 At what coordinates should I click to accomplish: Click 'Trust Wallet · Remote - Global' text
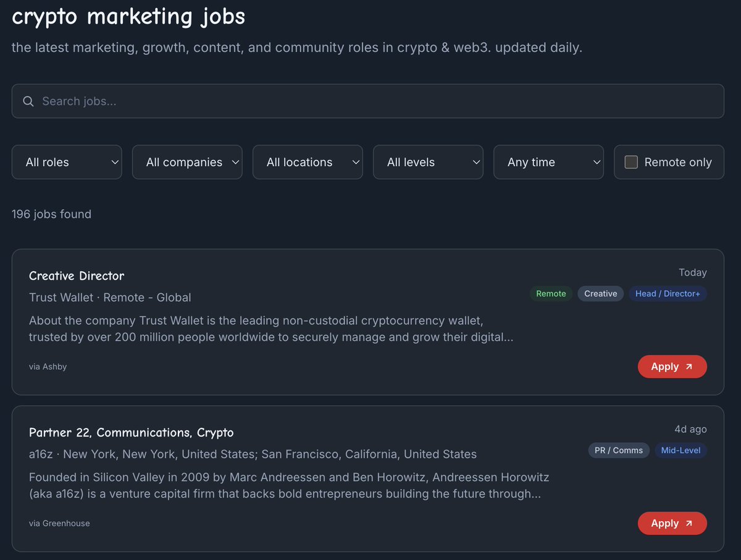click(x=110, y=298)
